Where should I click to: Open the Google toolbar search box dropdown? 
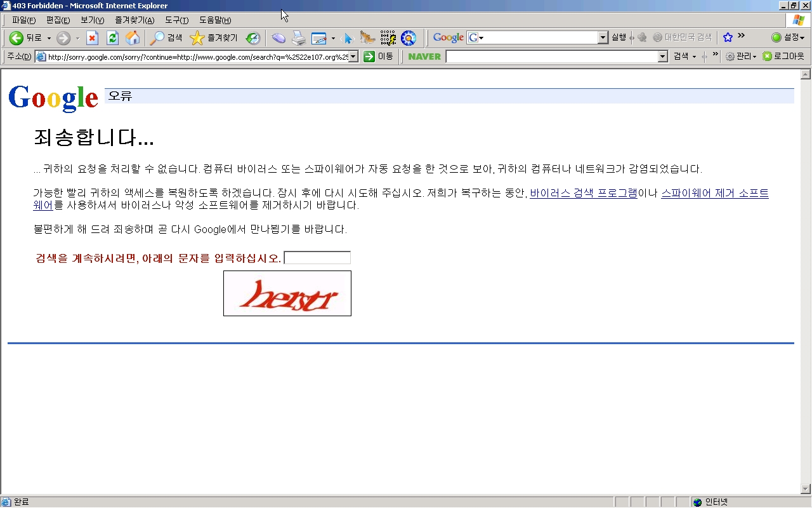click(603, 37)
